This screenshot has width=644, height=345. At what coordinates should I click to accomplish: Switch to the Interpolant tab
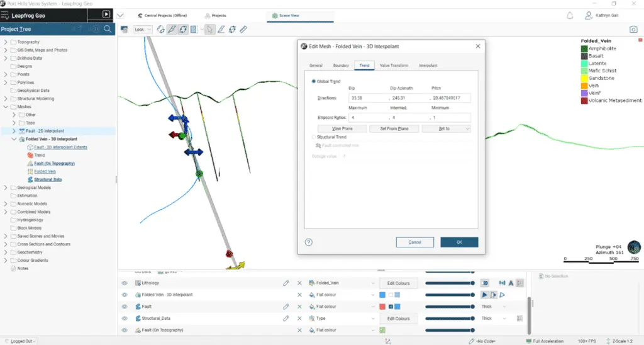(x=428, y=65)
